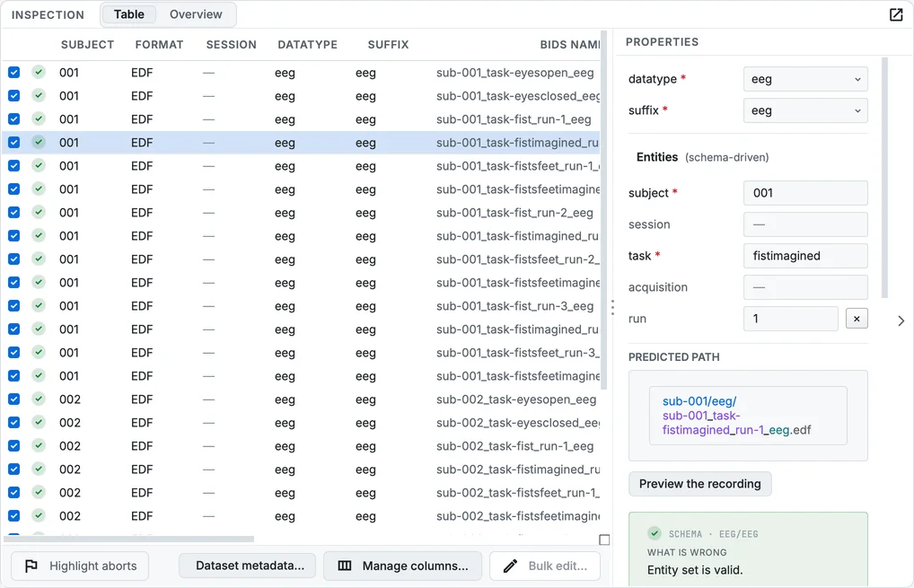Select the sub-002_task-eyesclosed BIDS name cell

[x=518, y=423]
